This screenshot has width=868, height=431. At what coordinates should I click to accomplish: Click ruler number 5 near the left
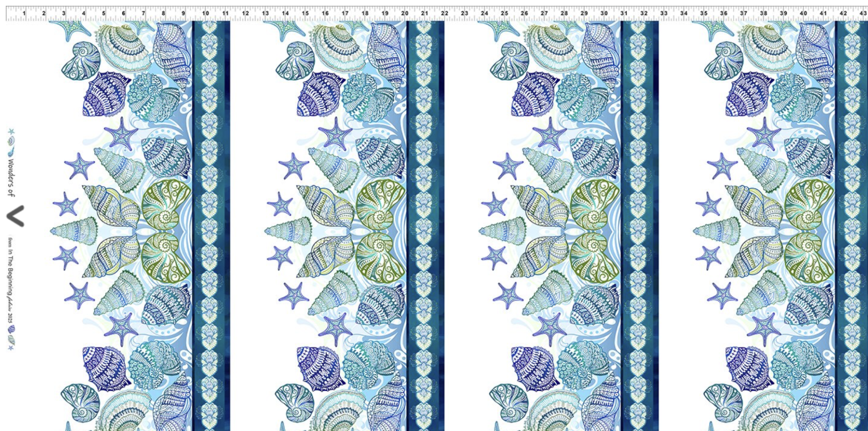[104, 13]
